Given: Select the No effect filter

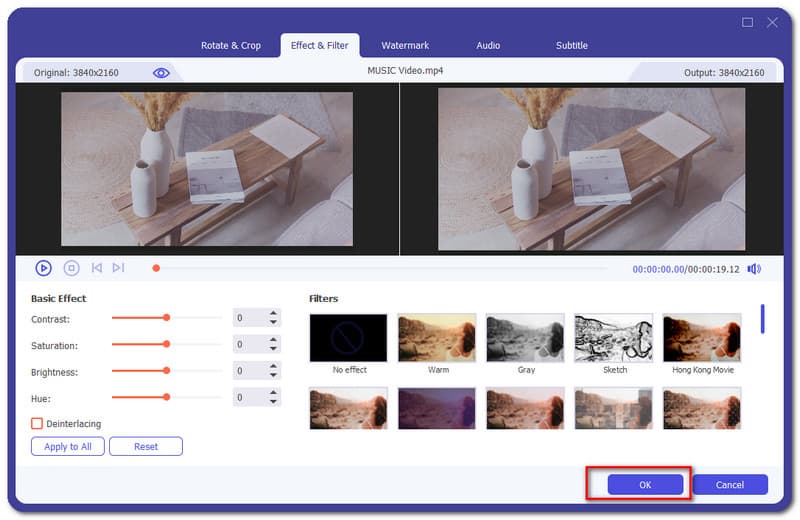Looking at the screenshot, I should 348,338.
